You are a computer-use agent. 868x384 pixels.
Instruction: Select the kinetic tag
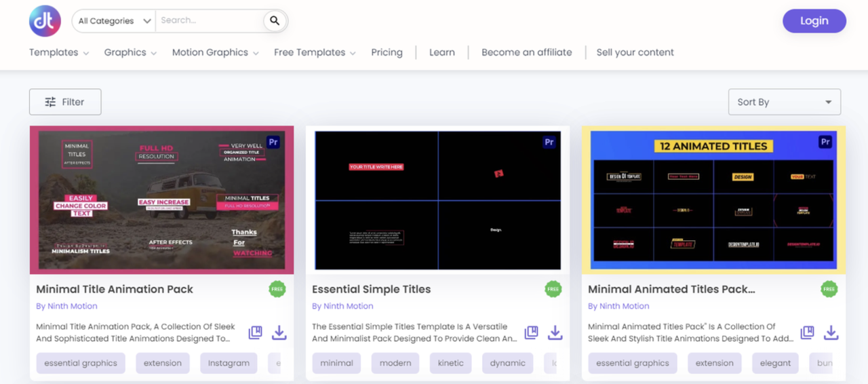(x=451, y=363)
